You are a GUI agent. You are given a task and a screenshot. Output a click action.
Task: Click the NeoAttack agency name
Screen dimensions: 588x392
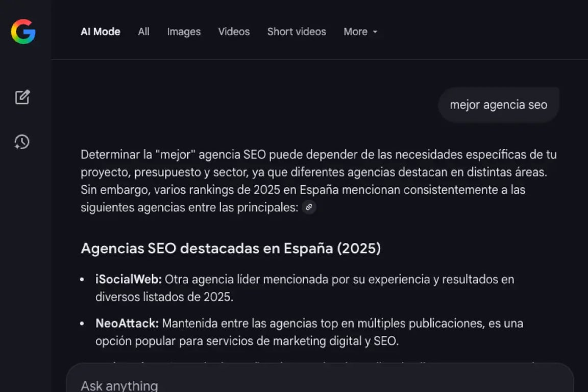coord(127,324)
